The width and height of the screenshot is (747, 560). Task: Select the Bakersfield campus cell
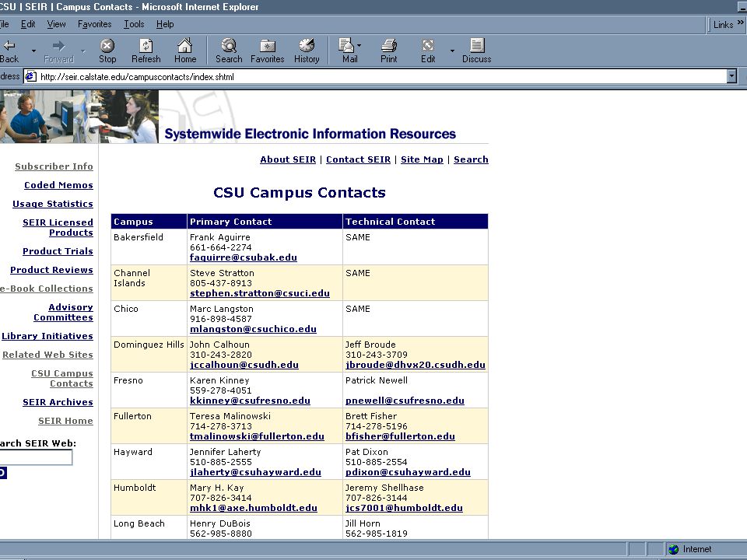[x=149, y=247]
